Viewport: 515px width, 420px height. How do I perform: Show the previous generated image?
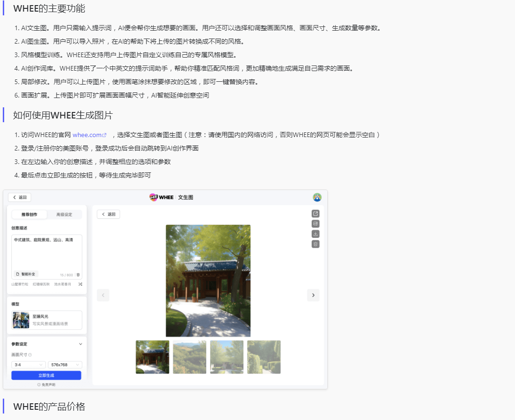[x=103, y=295]
